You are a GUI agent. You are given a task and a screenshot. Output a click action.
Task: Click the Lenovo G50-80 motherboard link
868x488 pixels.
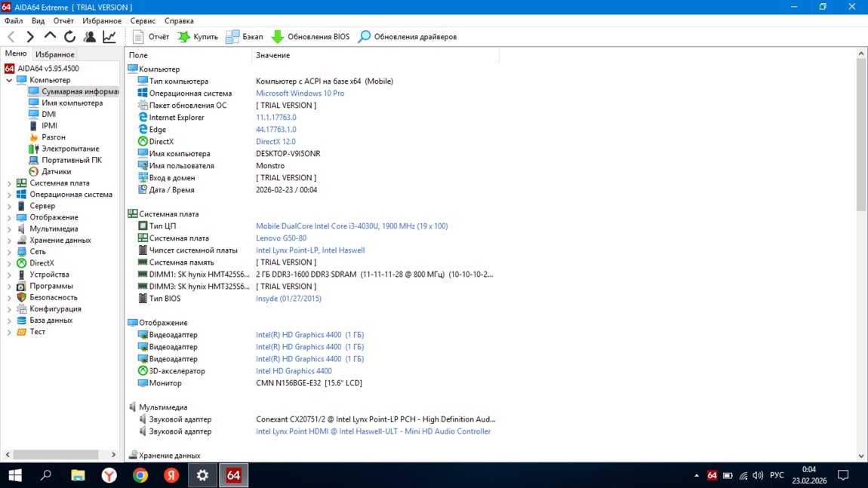pyautogui.click(x=281, y=238)
